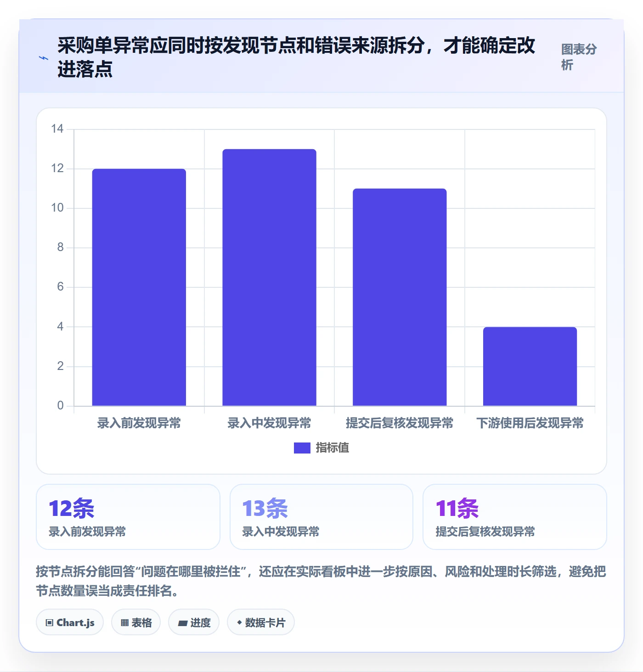Click the 提交后复核发现异常 x-axis label
Image resolution: width=643 pixels, height=672 pixels.
coord(400,423)
